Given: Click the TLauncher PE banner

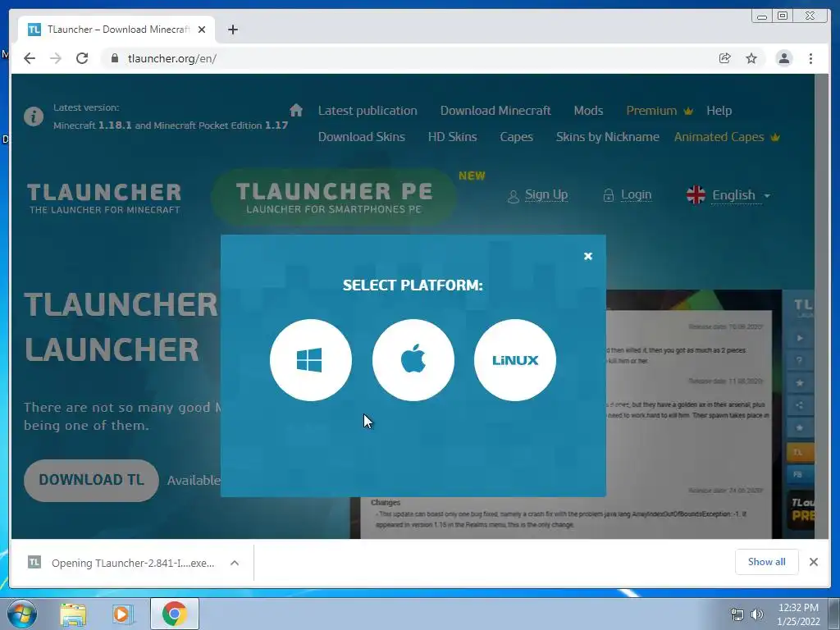Looking at the screenshot, I should tap(334, 197).
